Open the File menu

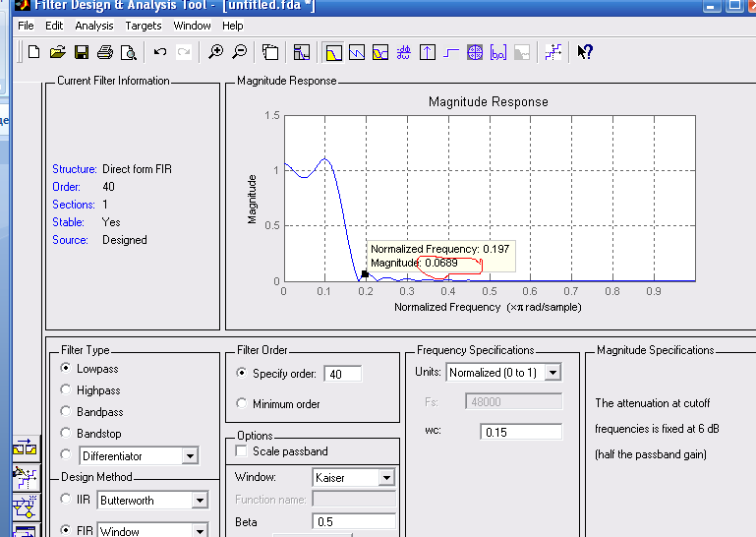point(26,26)
